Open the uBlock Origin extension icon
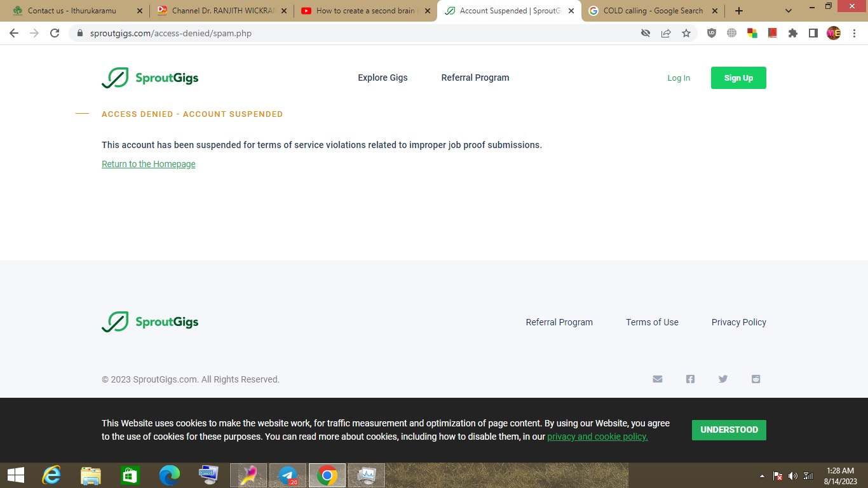 [712, 33]
